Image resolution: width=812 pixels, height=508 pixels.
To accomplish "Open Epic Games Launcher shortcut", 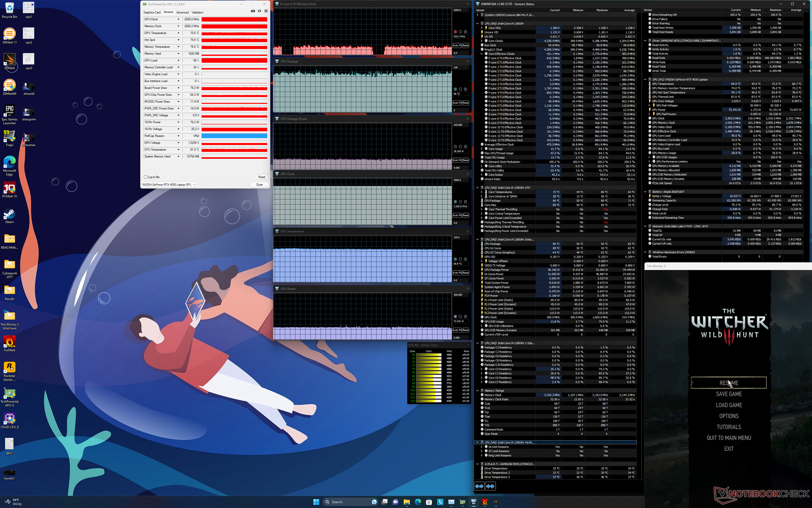I will pyautogui.click(x=9, y=115).
